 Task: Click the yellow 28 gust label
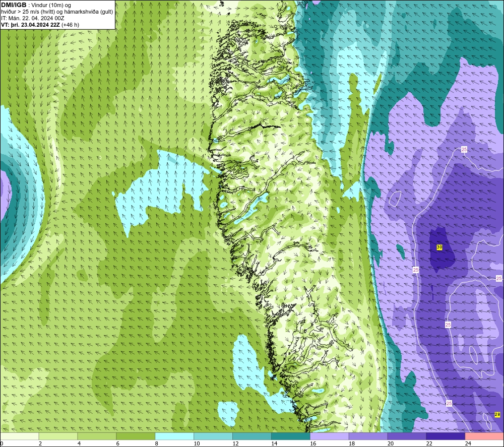(497, 415)
